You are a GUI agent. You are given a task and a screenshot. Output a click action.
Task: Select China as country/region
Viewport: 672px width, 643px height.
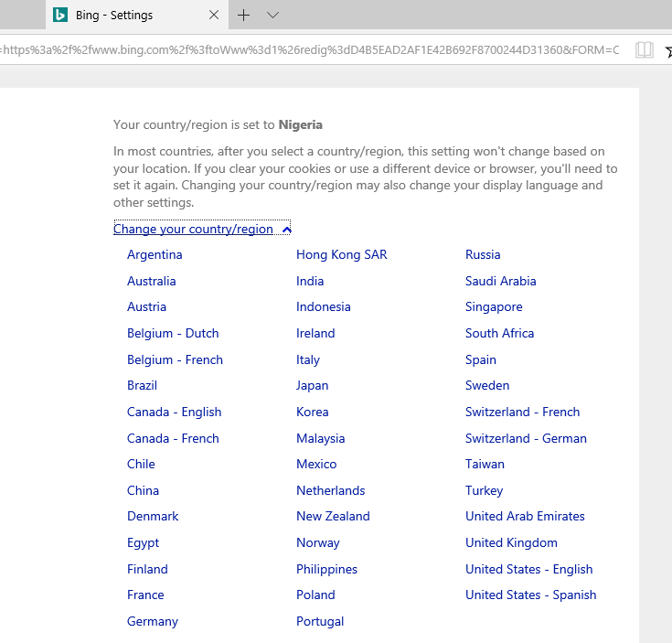coord(143,491)
